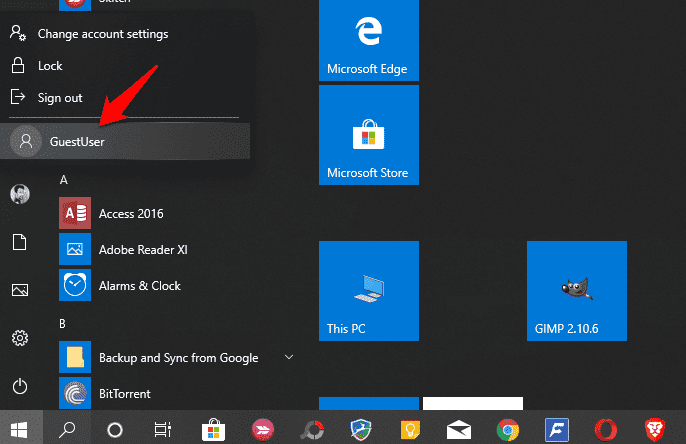The image size is (686, 444).
Task: Launch the GIMP 2.10.6 tile
Action: click(x=577, y=291)
